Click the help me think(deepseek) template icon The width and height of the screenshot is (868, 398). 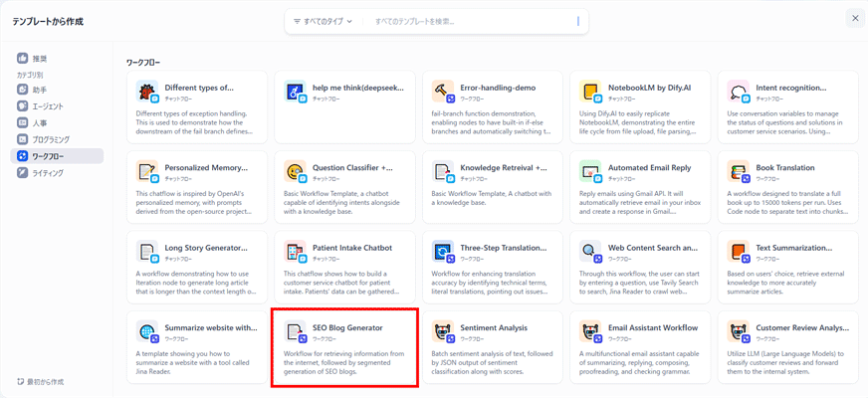click(x=296, y=92)
